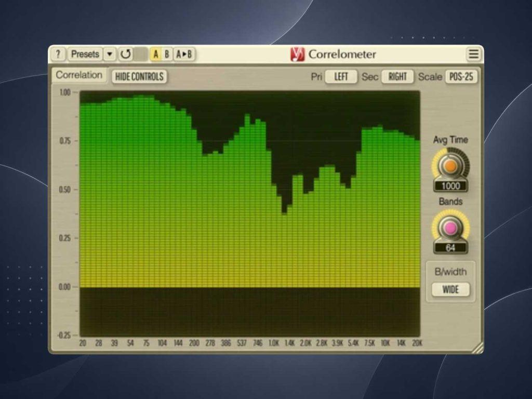The width and height of the screenshot is (532, 399).
Task: Open the Scale POS-25 selector
Action: pos(461,77)
